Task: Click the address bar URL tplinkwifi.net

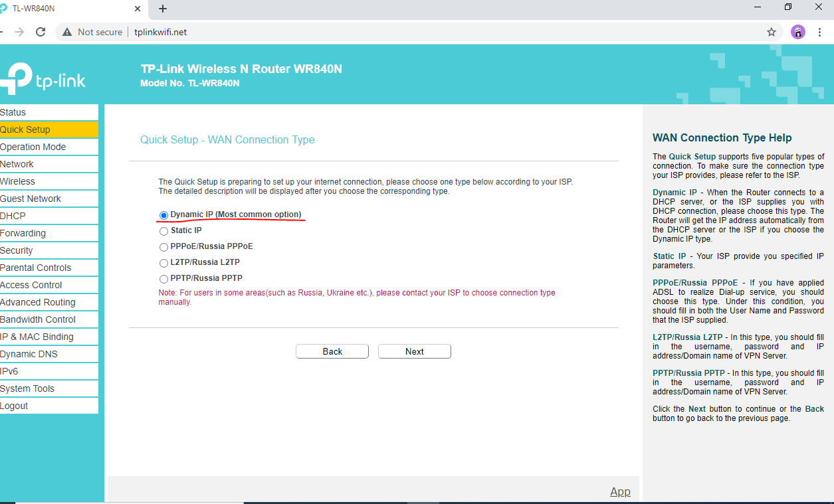Action: pyautogui.click(x=160, y=32)
